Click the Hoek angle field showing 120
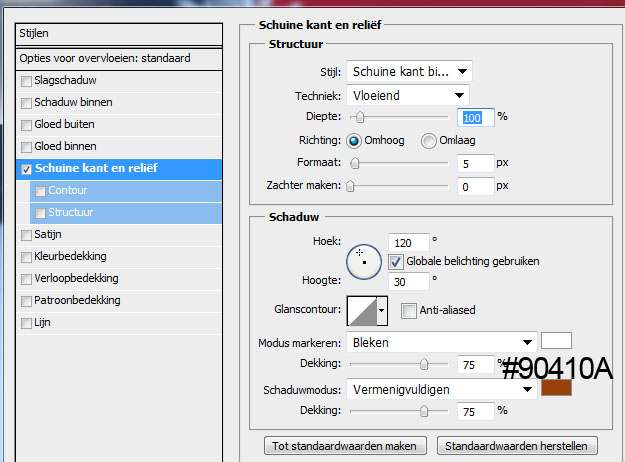This screenshot has width=625, height=462. point(409,243)
